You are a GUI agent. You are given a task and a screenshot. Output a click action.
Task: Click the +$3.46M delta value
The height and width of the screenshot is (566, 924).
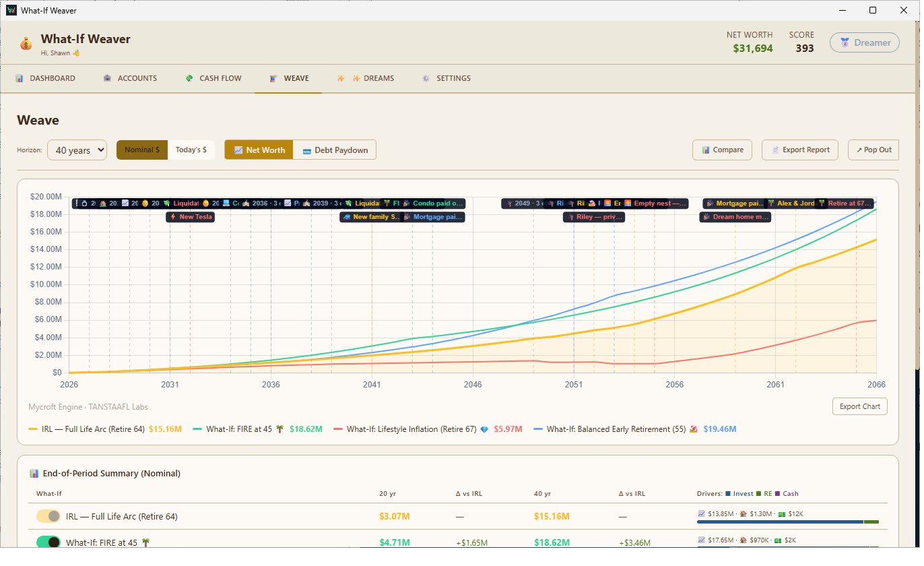(x=634, y=542)
